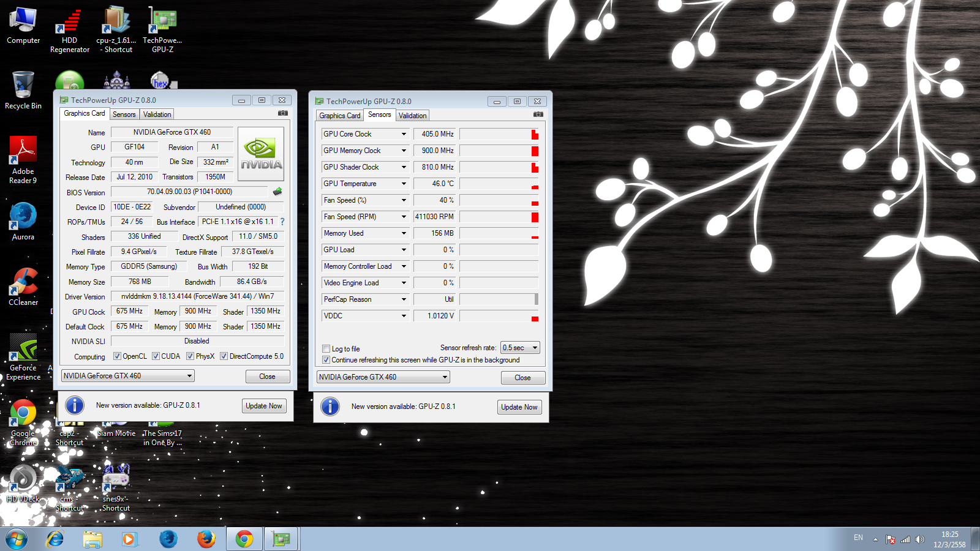Select the CCleaner desktop icon
Image resolution: width=980 pixels, height=551 pixels.
tap(23, 287)
